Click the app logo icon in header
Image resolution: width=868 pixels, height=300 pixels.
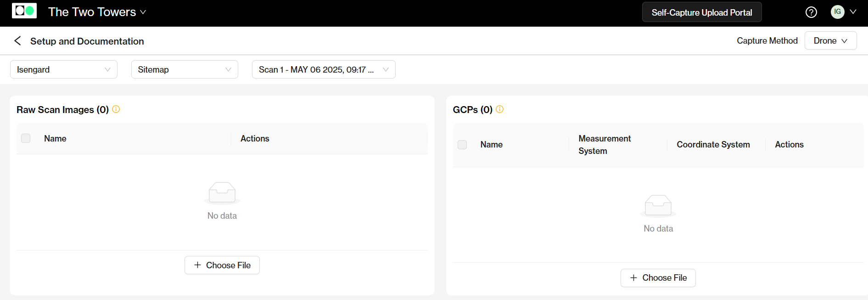coord(24,11)
